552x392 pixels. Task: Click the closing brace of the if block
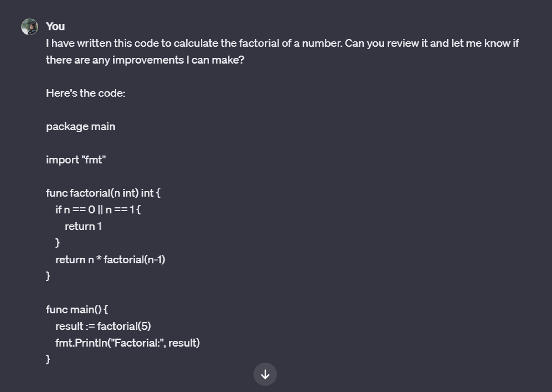57,243
